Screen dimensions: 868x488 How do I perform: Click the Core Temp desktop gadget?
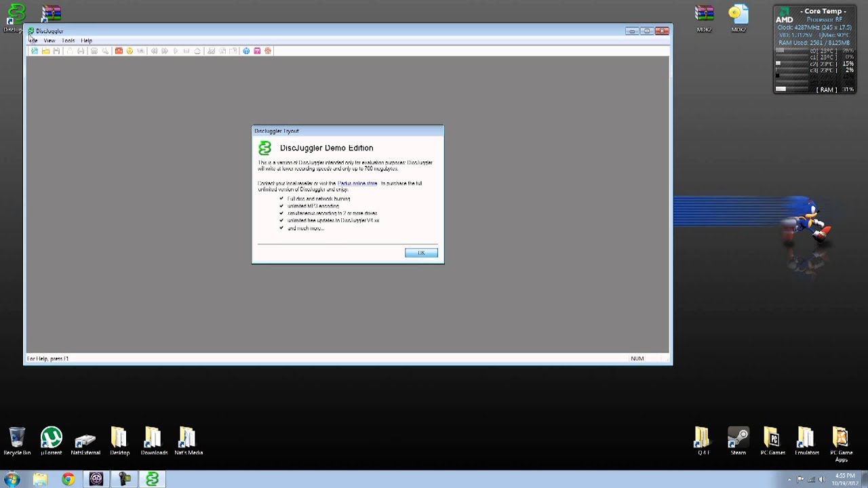pos(815,49)
